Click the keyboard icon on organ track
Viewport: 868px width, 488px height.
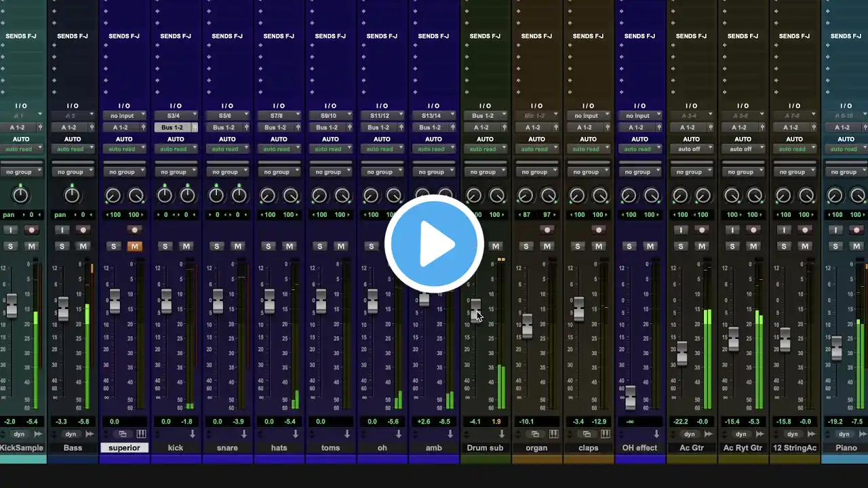(x=553, y=434)
